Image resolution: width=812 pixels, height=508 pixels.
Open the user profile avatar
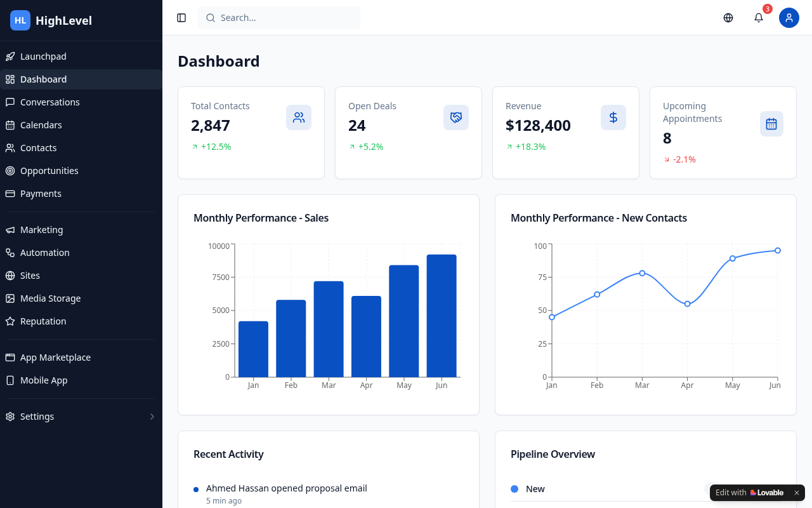coord(789,18)
